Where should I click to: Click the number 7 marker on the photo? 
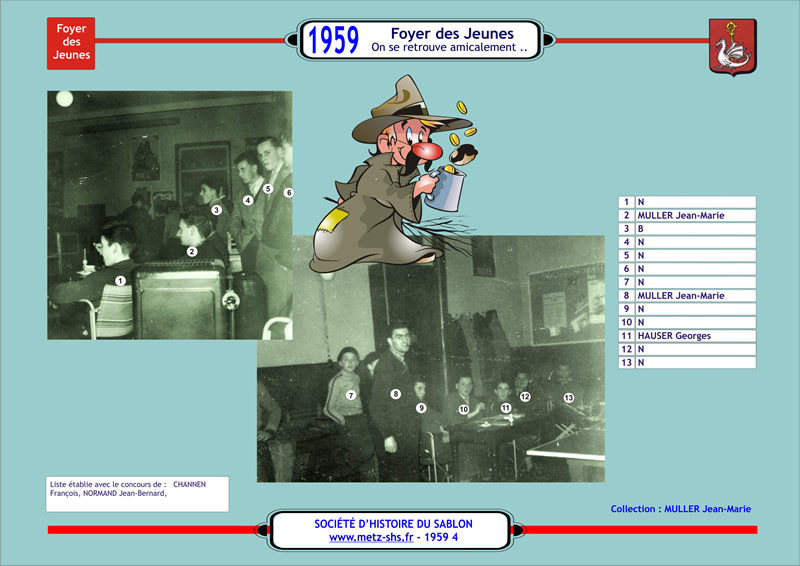[x=351, y=395]
